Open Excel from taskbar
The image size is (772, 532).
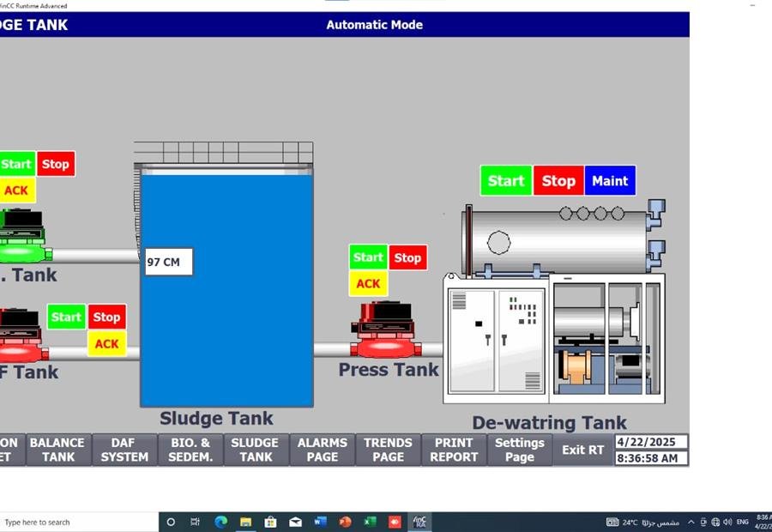click(371, 521)
